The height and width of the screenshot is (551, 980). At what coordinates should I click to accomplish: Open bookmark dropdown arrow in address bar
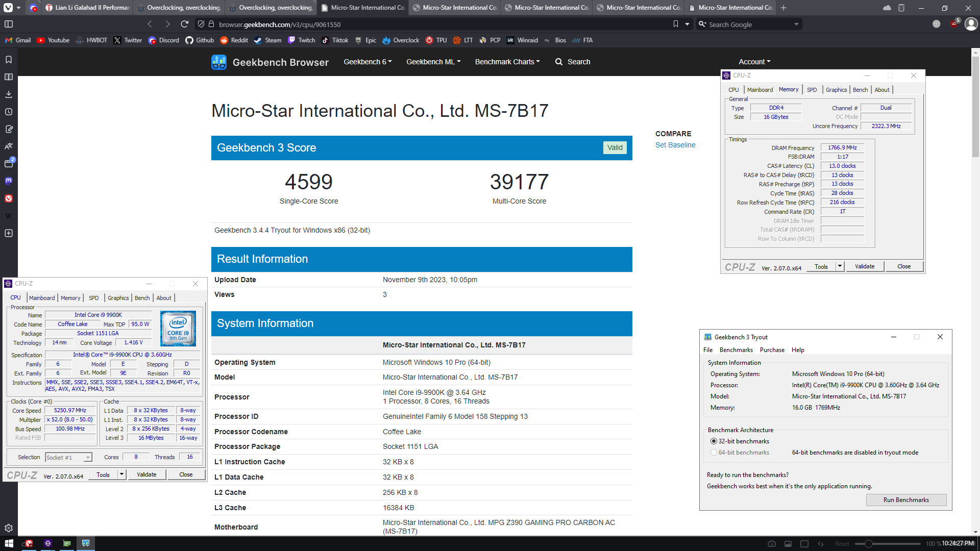pos(687,24)
